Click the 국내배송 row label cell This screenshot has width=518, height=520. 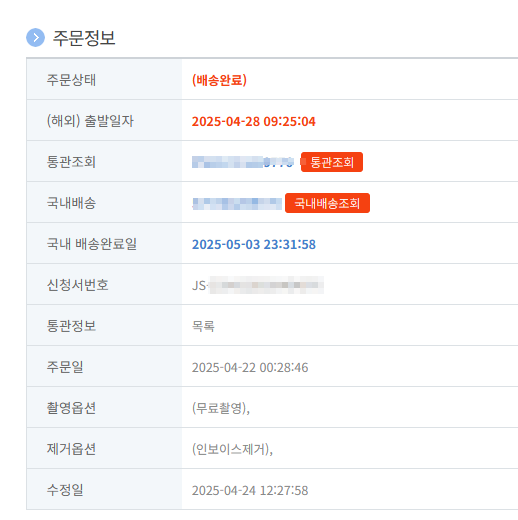click(x=104, y=203)
